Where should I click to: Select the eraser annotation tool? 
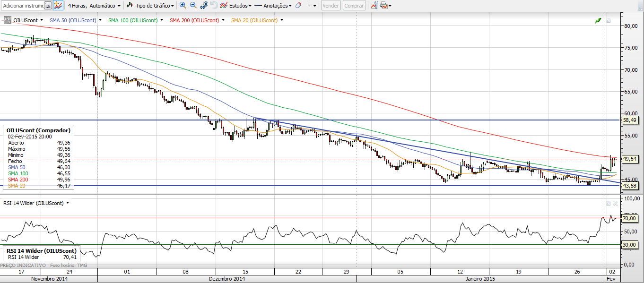tap(298, 6)
